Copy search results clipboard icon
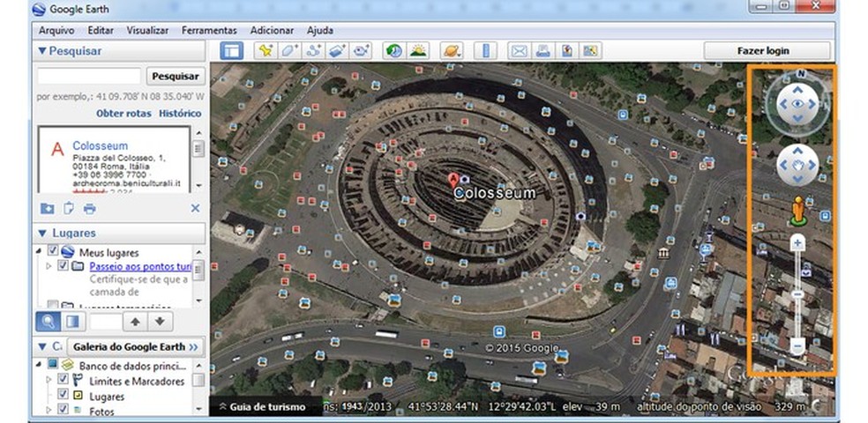The width and height of the screenshot is (868, 423). (x=69, y=209)
